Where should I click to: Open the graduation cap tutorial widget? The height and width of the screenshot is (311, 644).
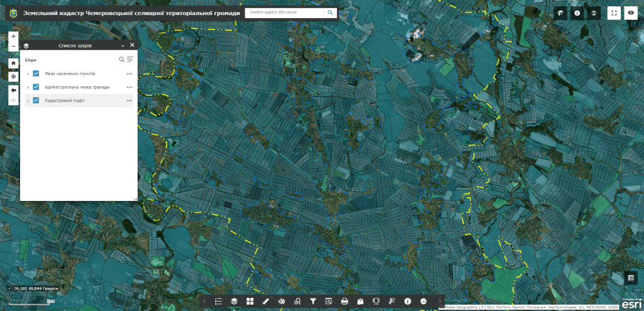[560, 13]
